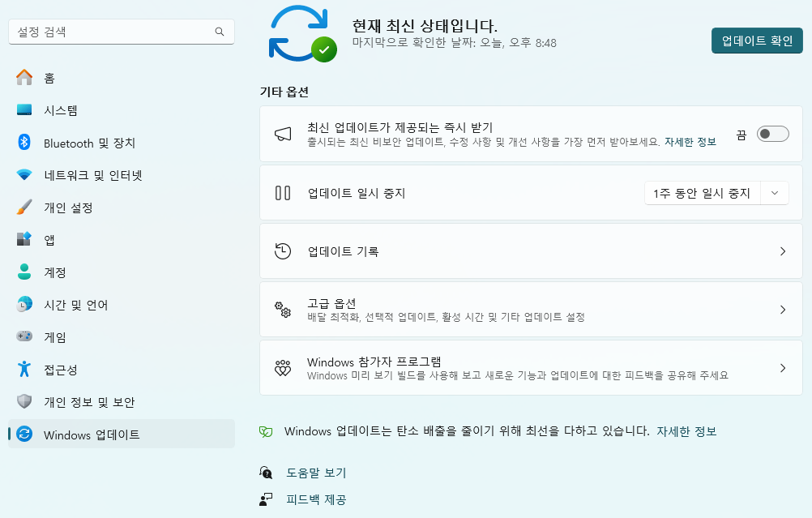Screen dimensions: 812x518
Task: Open the 1주 동안 일시 중지 dropdown arrow
Action: (775, 193)
